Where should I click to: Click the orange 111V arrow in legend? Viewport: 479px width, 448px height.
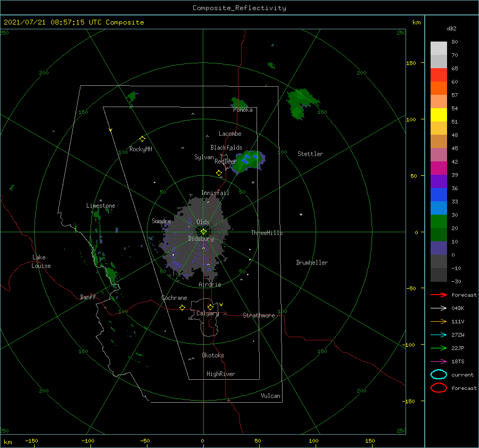click(439, 321)
